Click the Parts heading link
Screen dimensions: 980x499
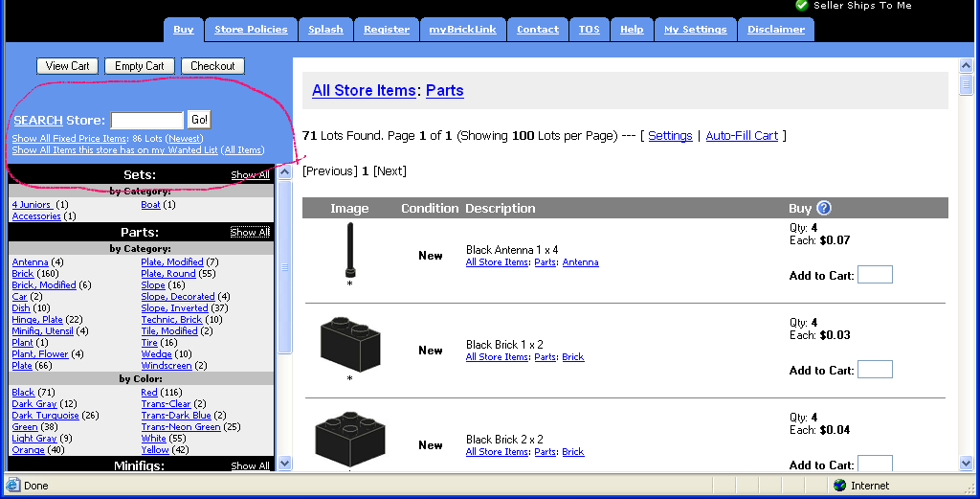click(x=445, y=91)
